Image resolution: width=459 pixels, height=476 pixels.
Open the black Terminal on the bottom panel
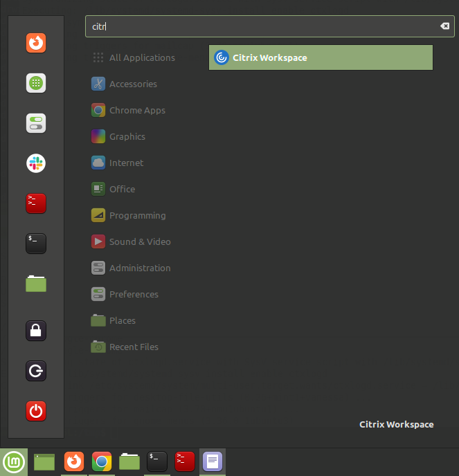[x=157, y=461]
